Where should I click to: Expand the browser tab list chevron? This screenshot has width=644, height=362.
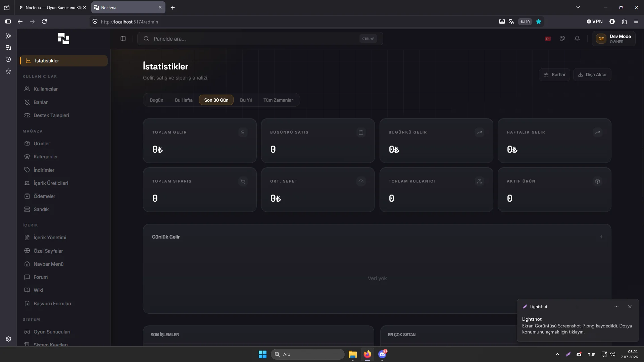point(578,7)
